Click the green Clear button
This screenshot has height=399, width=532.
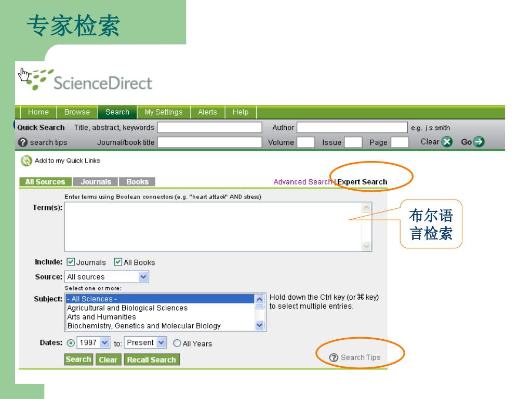[x=108, y=360]
